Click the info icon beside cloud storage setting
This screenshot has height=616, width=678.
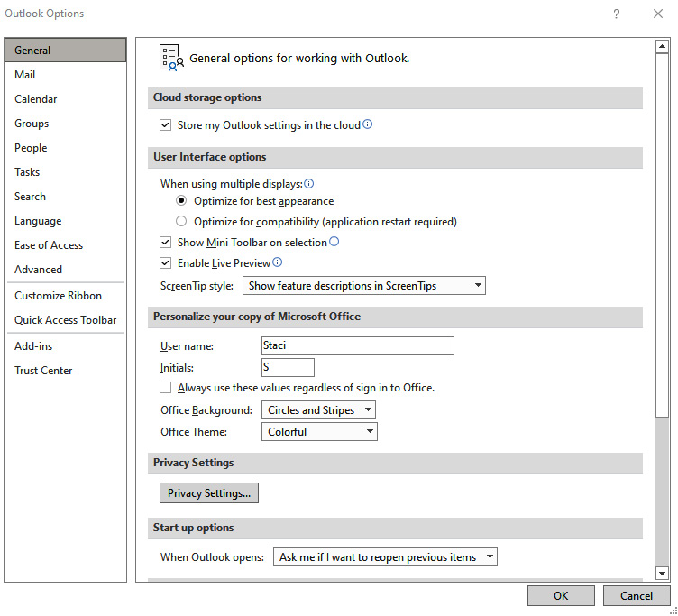(x=367, y=124)
